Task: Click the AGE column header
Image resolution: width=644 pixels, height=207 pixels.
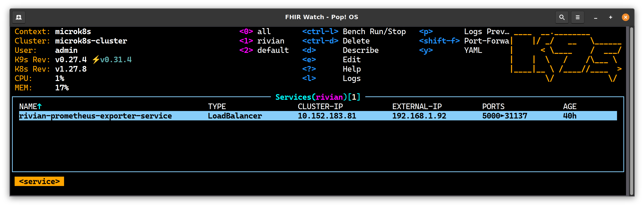Action: pyautogui.click(x=569, y=106)
